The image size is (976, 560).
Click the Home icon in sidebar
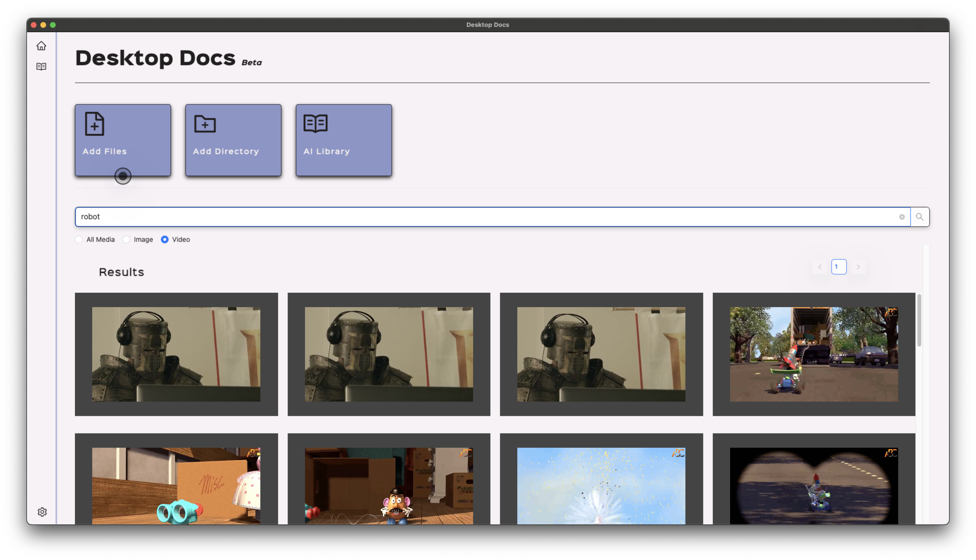tap(41, 46)
